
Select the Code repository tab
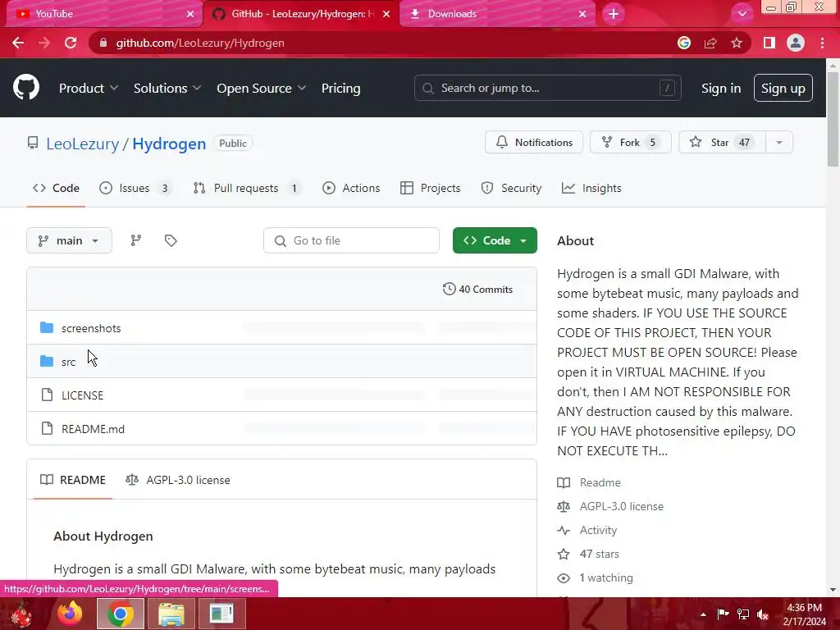pyautogui.click(x=57, y=188)
